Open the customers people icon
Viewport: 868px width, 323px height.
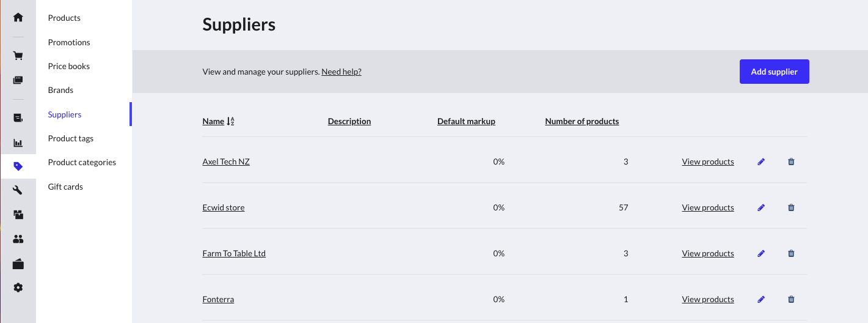point(18,239)
